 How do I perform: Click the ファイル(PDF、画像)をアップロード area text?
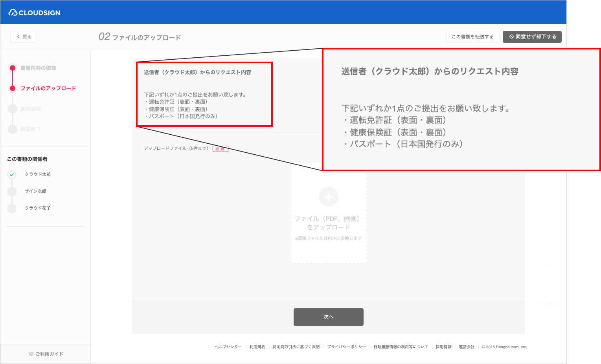tap(328, 223)
